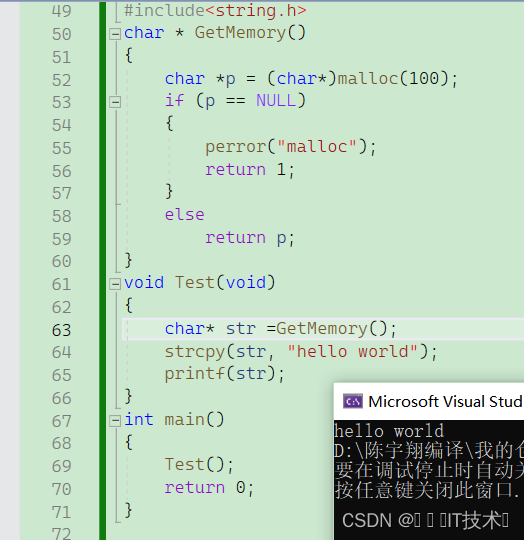Click the return 0 statement in main

click(209, 488)
